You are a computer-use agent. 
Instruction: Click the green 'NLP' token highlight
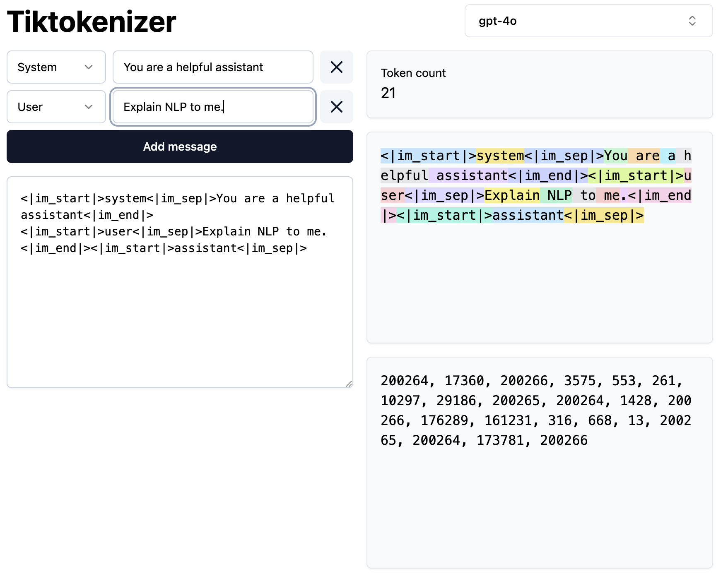556,196
